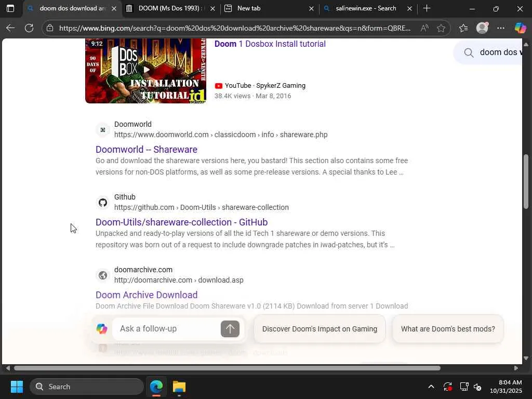This screenshot has height=399, width=532.
Task: Close the 'New tab' tab
Action: (311, 8)
